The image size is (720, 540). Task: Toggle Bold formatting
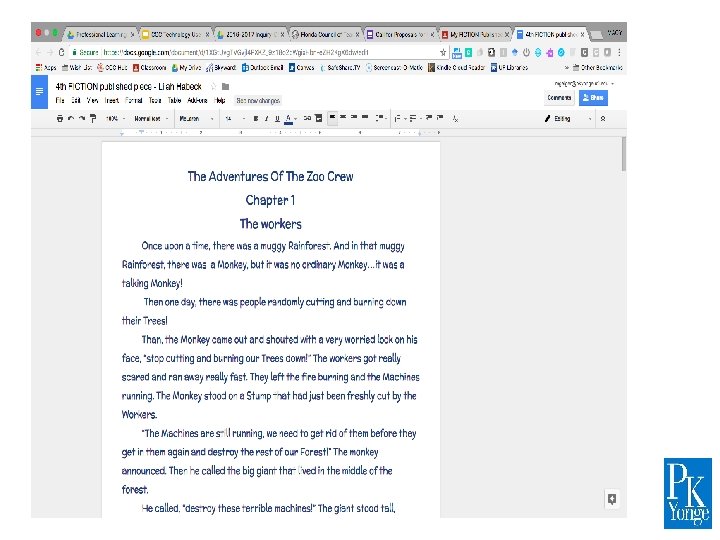click(x=256, y=118)
